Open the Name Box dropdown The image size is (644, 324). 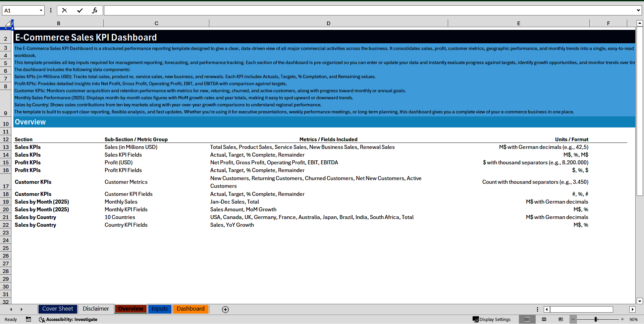(41, 10)
